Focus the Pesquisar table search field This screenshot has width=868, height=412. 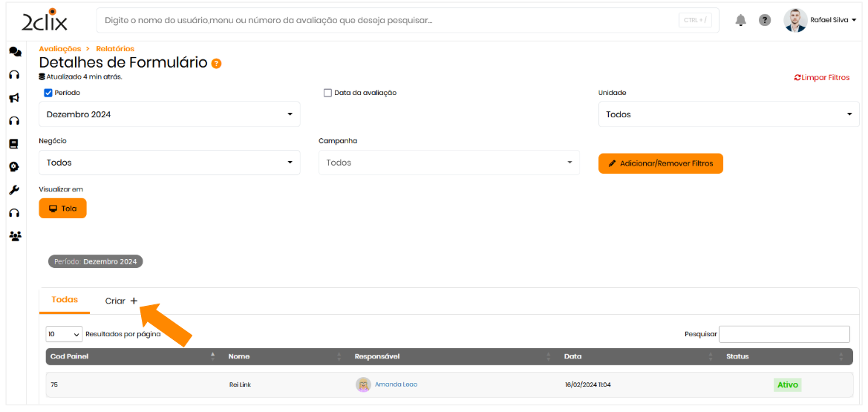coord(783,334)
